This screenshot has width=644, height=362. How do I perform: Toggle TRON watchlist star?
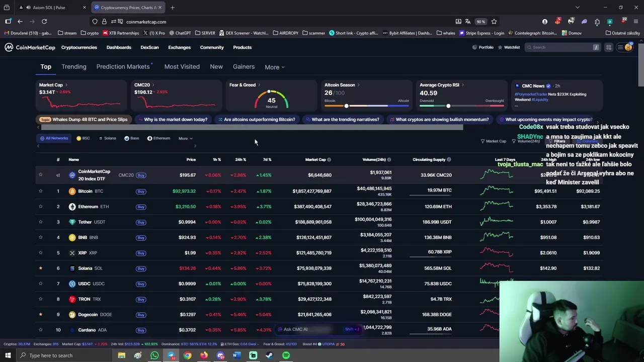(41, 299)
